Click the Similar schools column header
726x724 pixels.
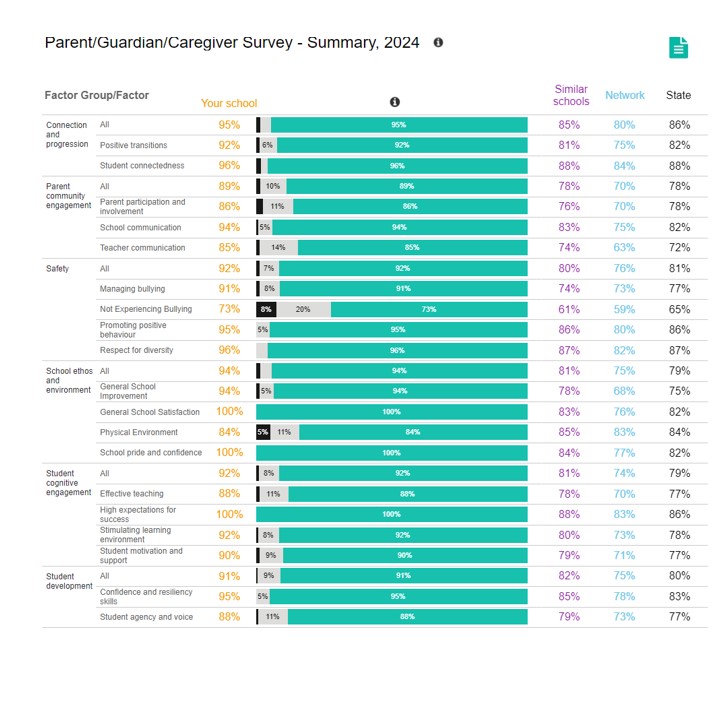point(571,95)
